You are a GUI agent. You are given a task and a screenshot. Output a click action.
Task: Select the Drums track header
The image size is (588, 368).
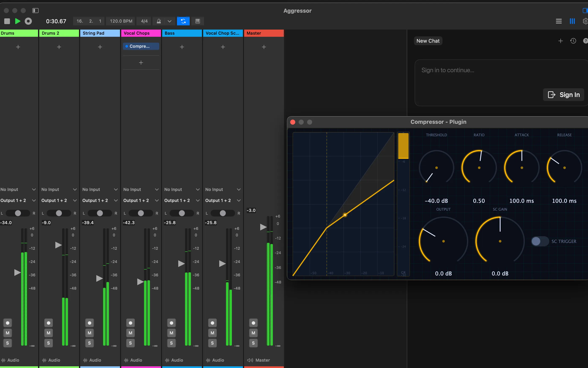[19, 33]
